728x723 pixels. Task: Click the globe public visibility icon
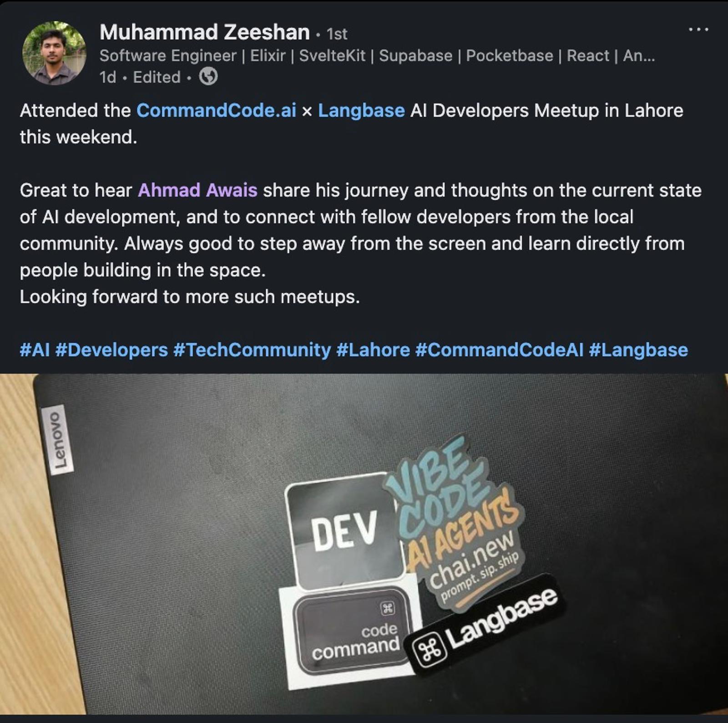(x=208, y=76)
